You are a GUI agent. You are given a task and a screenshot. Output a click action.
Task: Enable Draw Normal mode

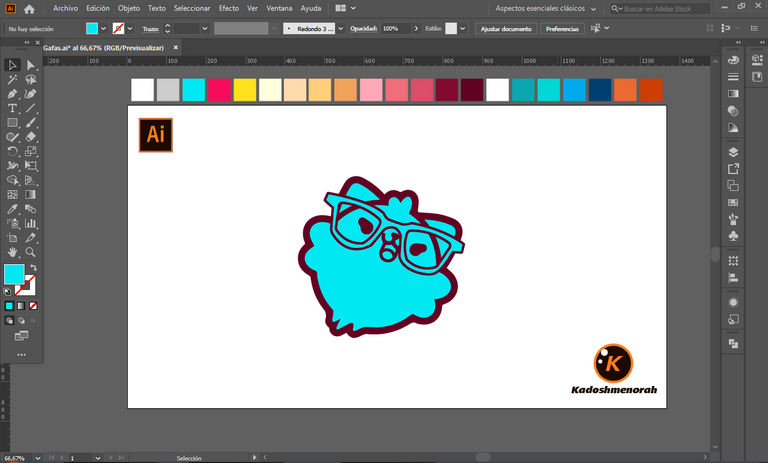coord(9,320)
